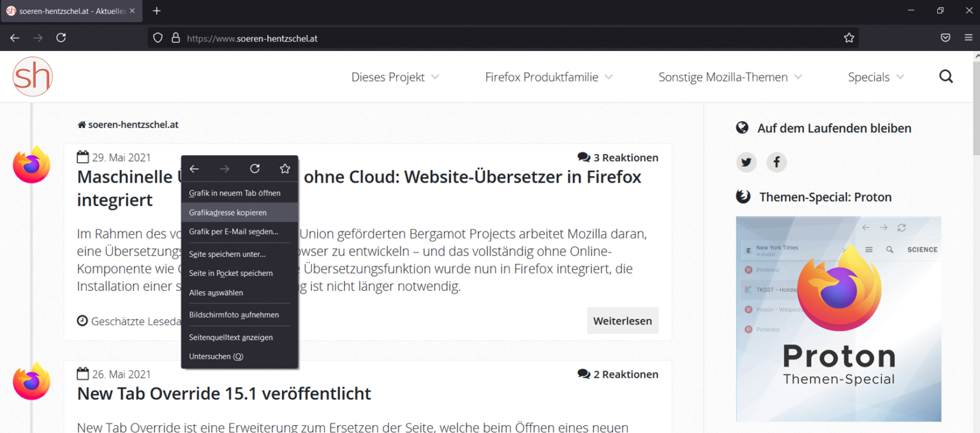Viewport: 980px width, 433px height.
Task: Open the website search magnifier
Action: point(946,76)
